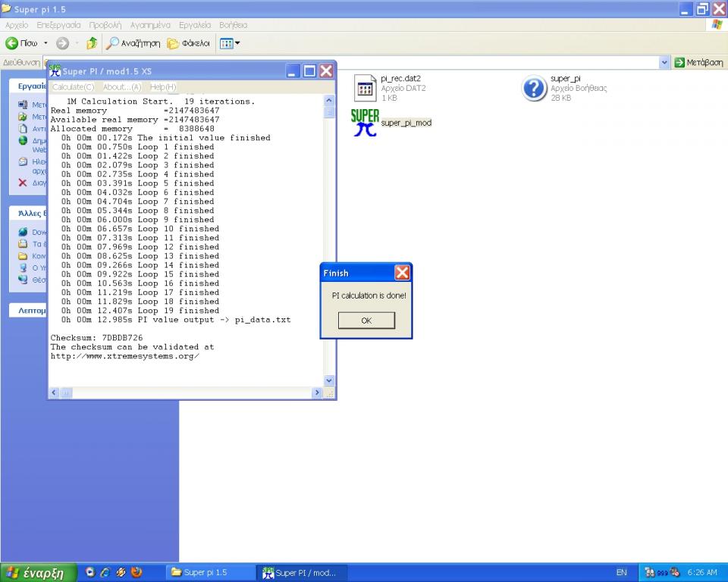
Task: Click the Super PI window title bar icon
Action: [x=55, y=70]
